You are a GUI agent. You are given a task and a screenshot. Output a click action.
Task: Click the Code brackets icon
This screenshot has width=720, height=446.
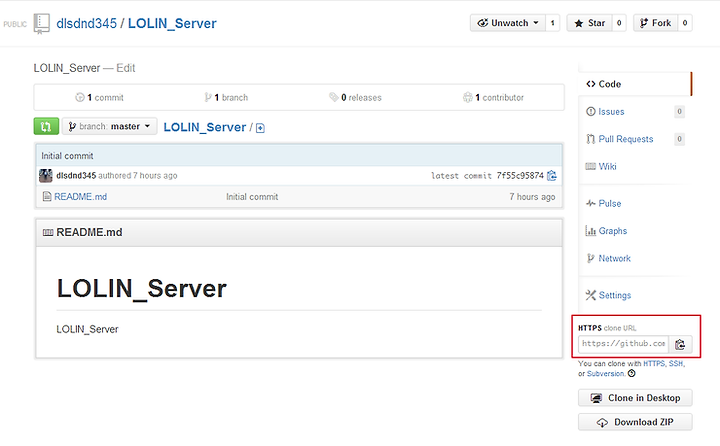pos(591,84)
